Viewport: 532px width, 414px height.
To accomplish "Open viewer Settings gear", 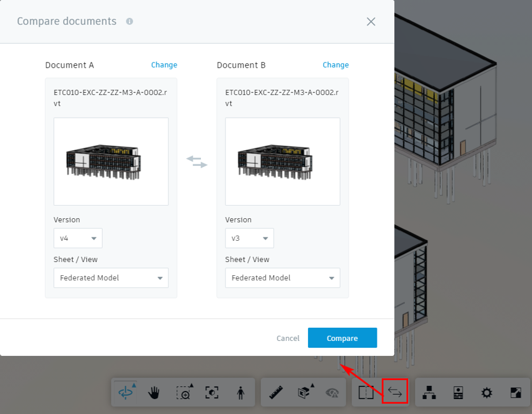I will pos(487,393).
